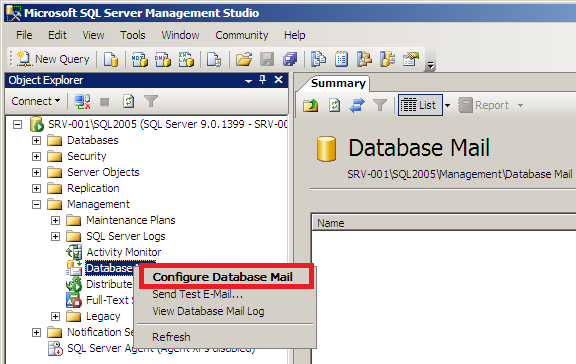Select the Summary tab
Viewport: 576px width, 364px height.
coord(338,83)
